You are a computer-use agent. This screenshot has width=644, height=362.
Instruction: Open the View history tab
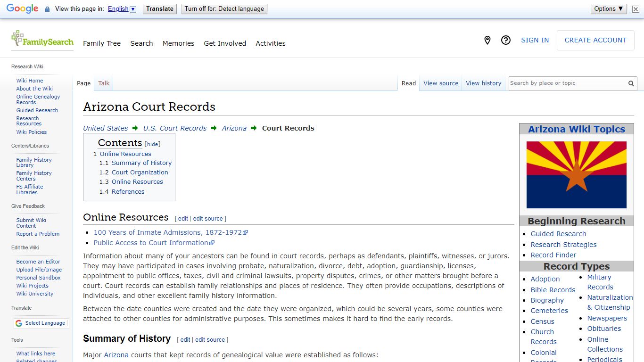pos(484,83)
